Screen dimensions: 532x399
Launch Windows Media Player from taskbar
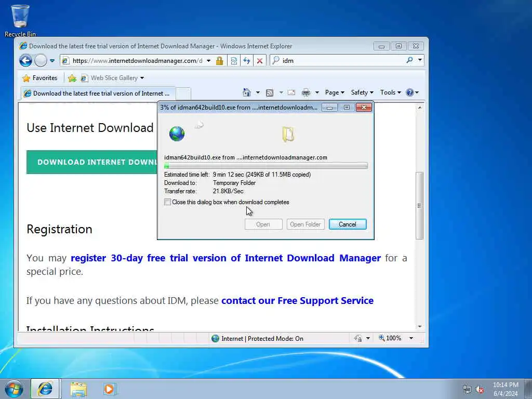[110, 389]
